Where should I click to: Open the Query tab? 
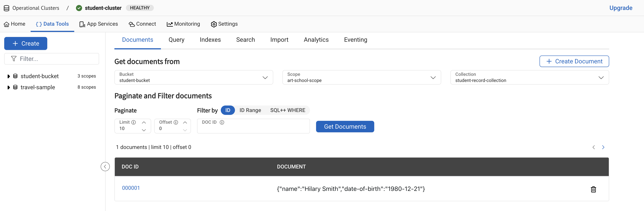tap(176, 40)
